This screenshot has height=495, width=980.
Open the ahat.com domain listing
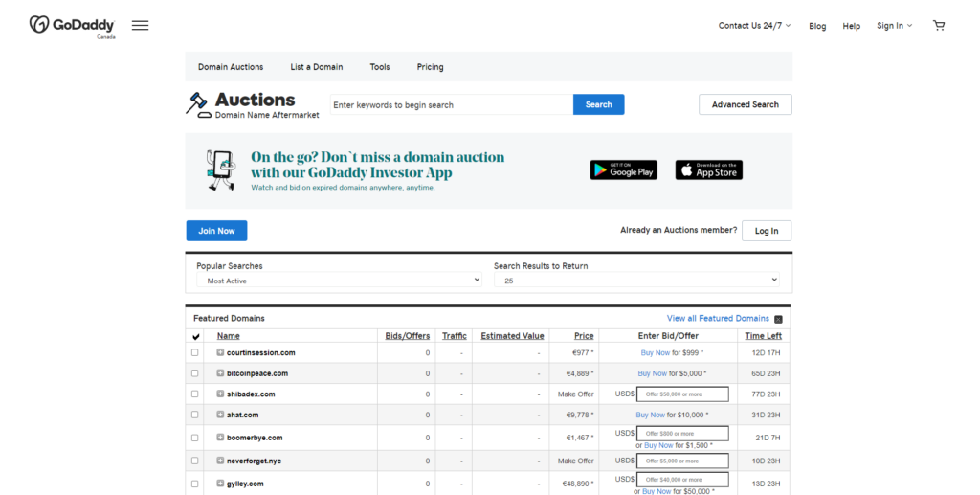click(242, 415)
